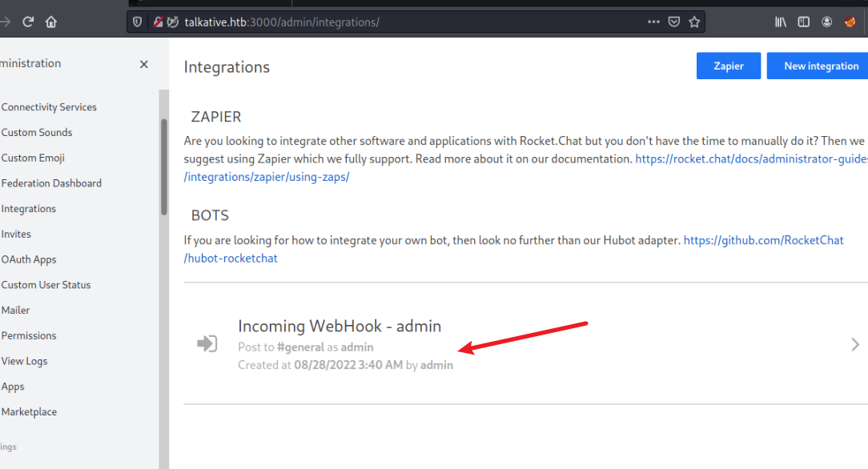Viewport: 868px width, 469px height.
Task: Click the extension icon at toolbar end
Action: 850,22
